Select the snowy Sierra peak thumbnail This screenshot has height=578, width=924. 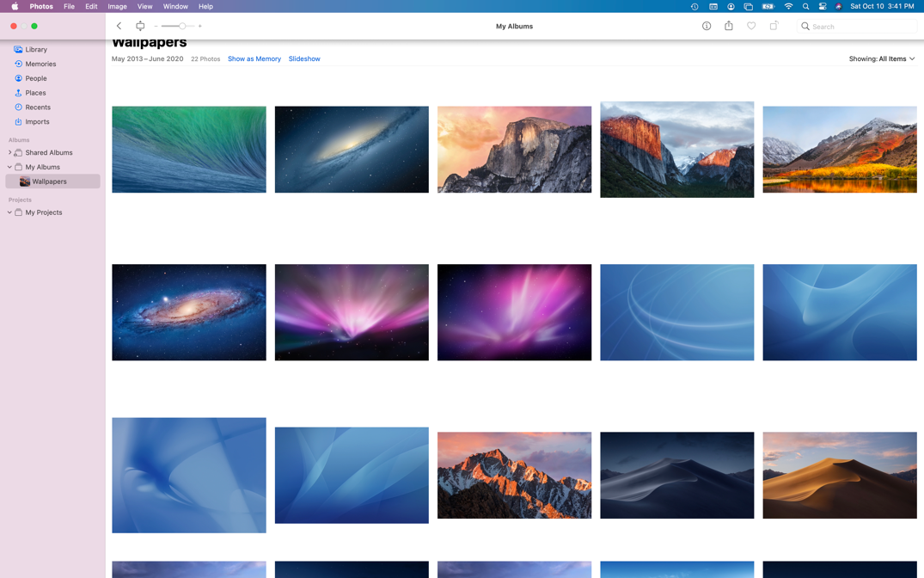[x=515, y=476]
